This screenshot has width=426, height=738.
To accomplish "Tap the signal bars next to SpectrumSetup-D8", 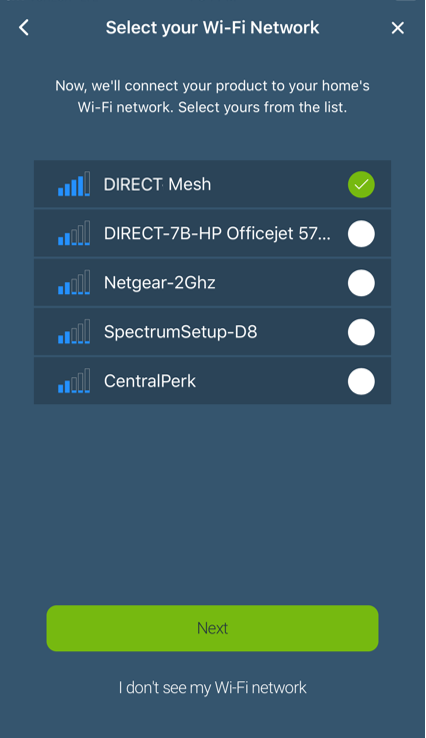I will 74,332.
